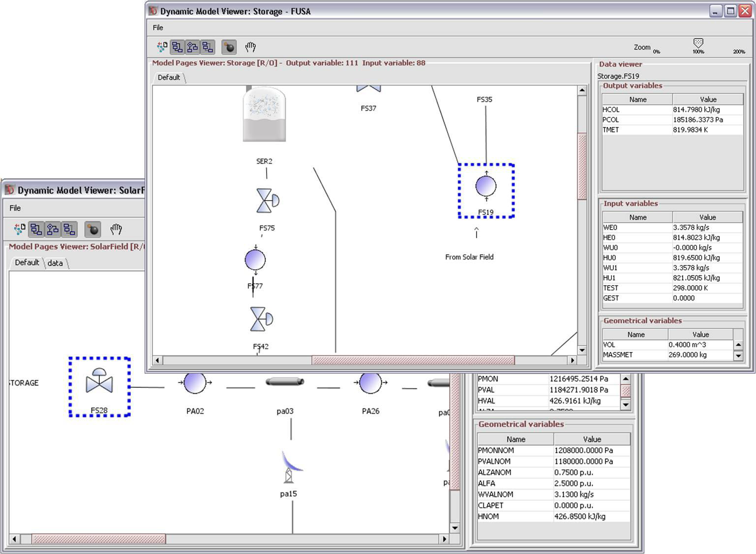756x554 pixels.
Task: Toggle the second diagram view button in SolarField toolbar
Action: [x=53, y=229]
